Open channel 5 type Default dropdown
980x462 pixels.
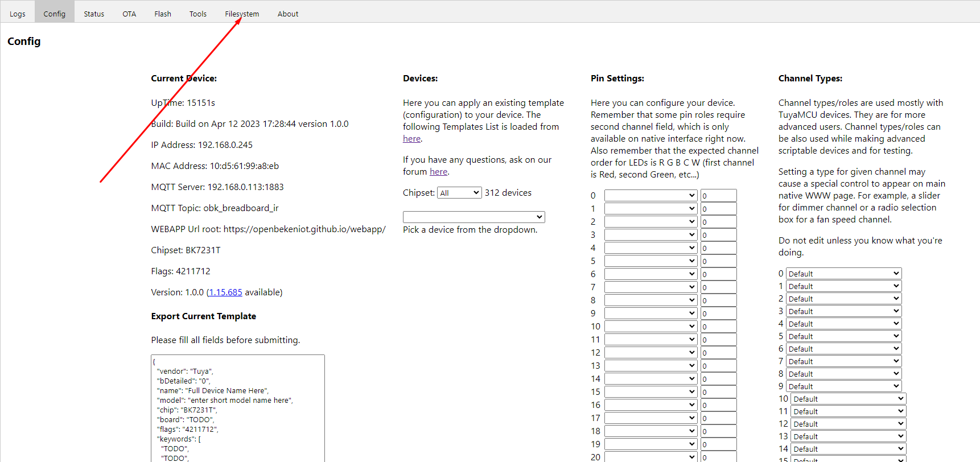click(x=843, y=336)
